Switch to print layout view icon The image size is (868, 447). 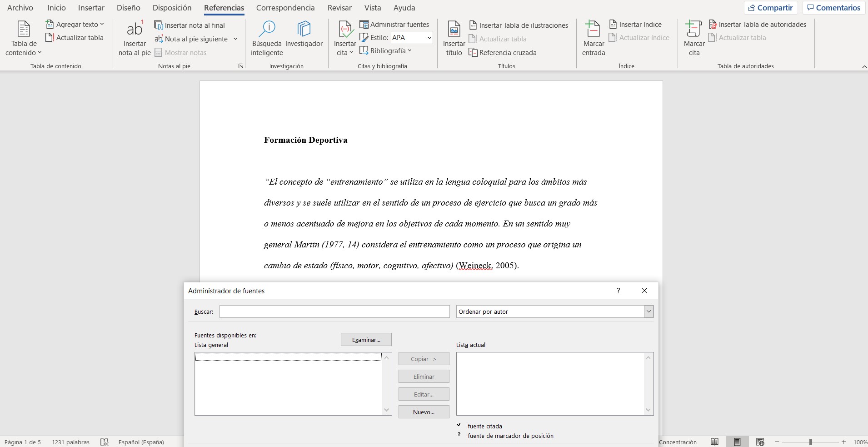[x=737, y=442]
